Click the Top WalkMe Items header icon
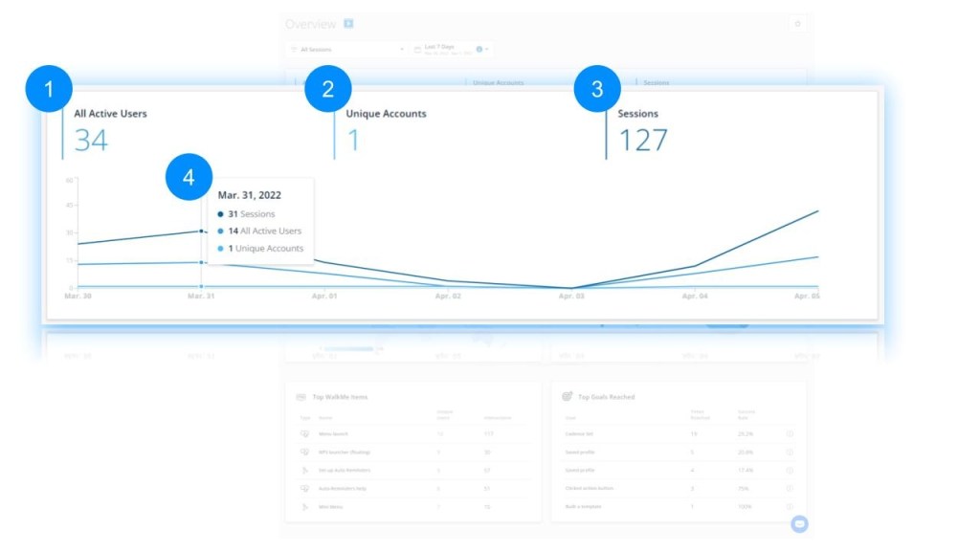Image resolution: width=980 pixels, height=551 pixels. 301,396
